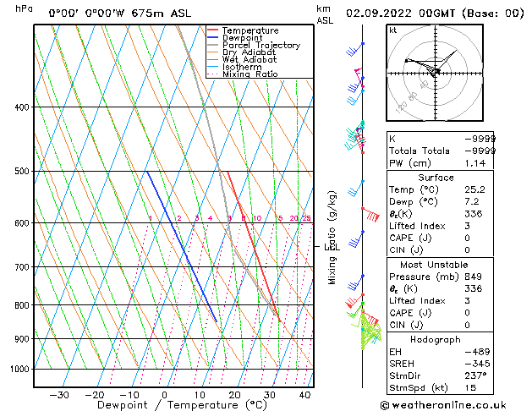Click the -10 temperature axis label
Viewport: 532px width, 411px height.
click(129, 395)
